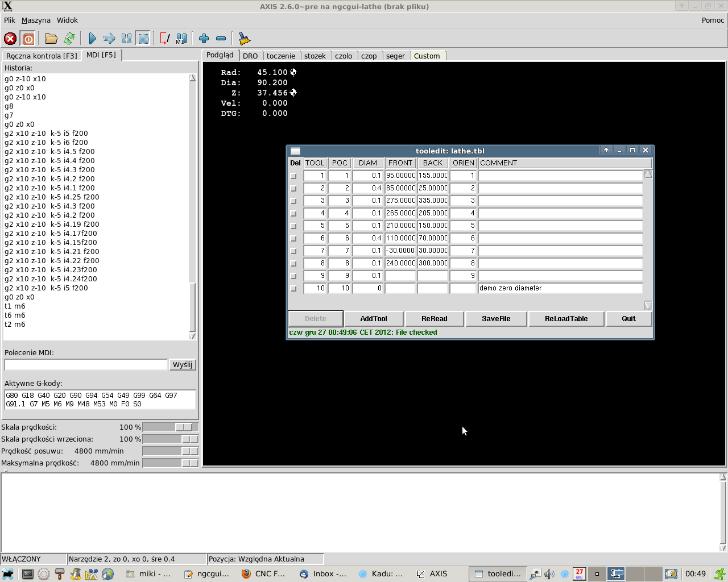
Task: Clear the live plot with the broom icon
Action: [244, 39]
